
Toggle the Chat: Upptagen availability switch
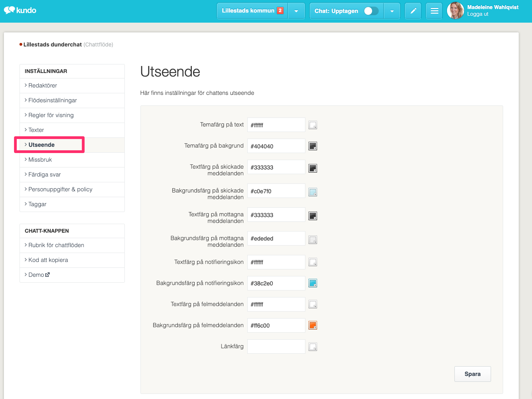tap(371, 11)
